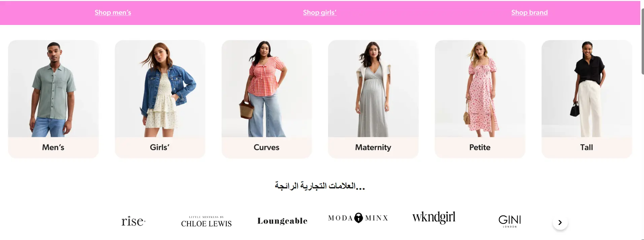
Task: Click the Petite label text
Action: [480, 147]
